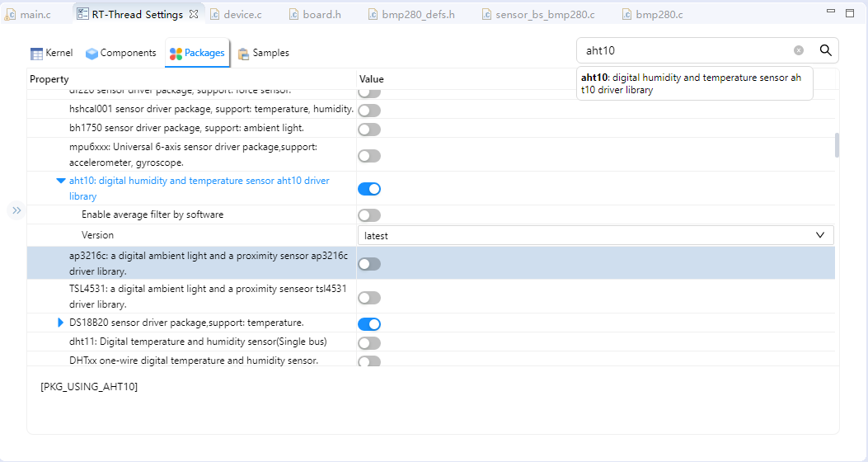Click in the aht10 search field
The height and width of the screenshot is (462, 868).
[x=687, y=50]
